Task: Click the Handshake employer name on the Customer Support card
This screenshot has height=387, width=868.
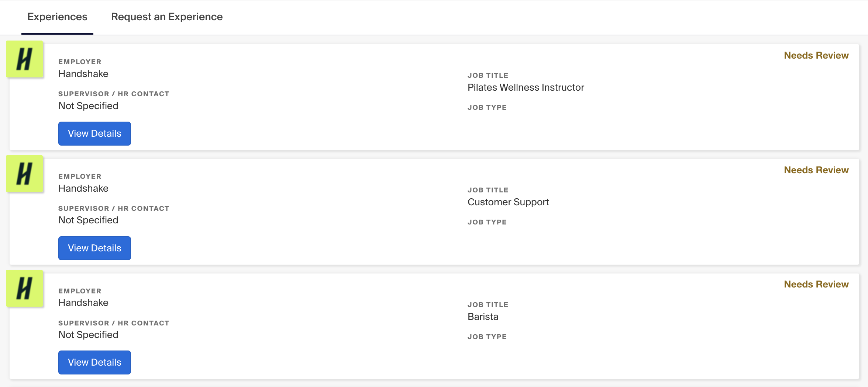Action: (x=83, y=188)
